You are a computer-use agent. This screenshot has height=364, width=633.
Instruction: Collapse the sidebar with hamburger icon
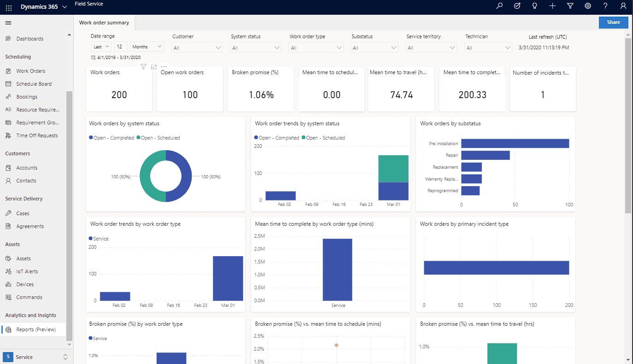click(8, 23)
